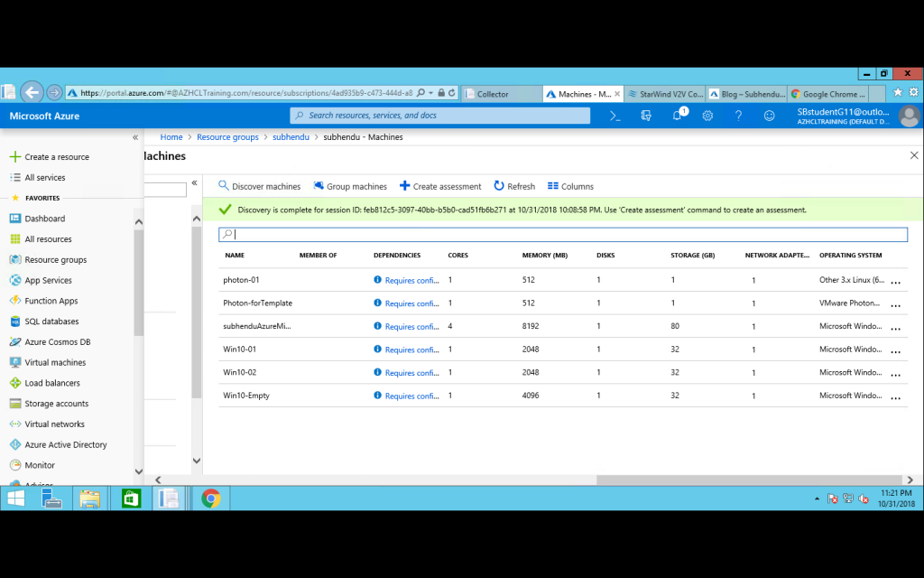Launch Server Manager from taskbar
The width and height of the screenshot is (924, 578).
(51, 499)
